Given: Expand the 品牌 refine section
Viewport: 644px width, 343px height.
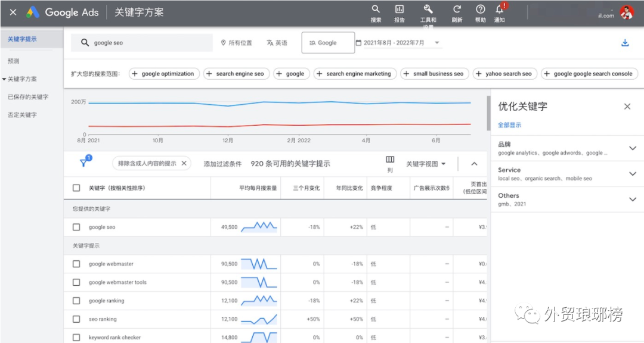Looking at the screenshot, I should [633, 148].
